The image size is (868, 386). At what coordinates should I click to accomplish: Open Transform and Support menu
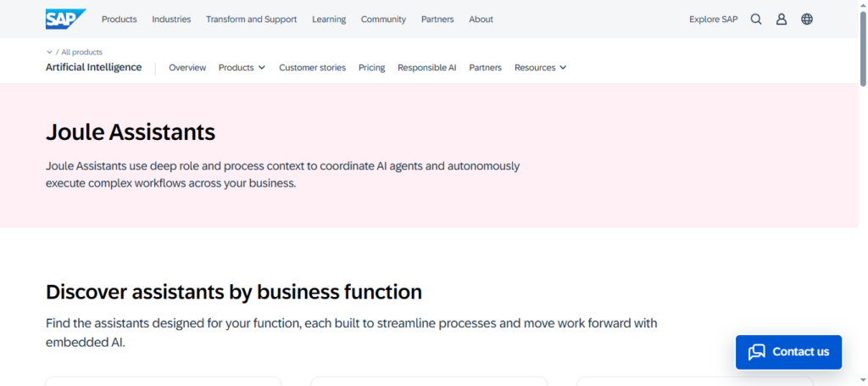(x=251, y=20)
